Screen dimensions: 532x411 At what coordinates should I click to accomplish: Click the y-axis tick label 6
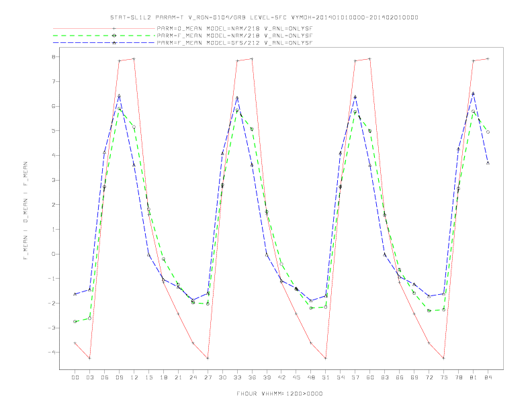click(x=53, y=106)
